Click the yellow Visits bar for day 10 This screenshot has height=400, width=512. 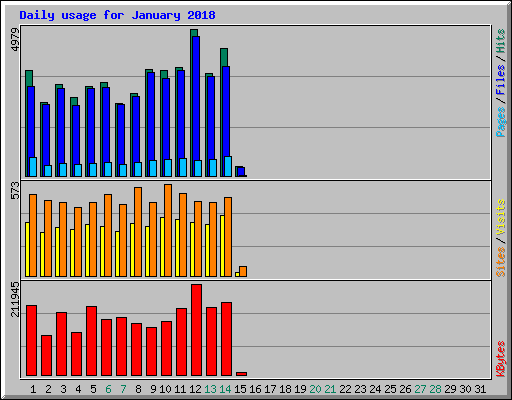162,247
